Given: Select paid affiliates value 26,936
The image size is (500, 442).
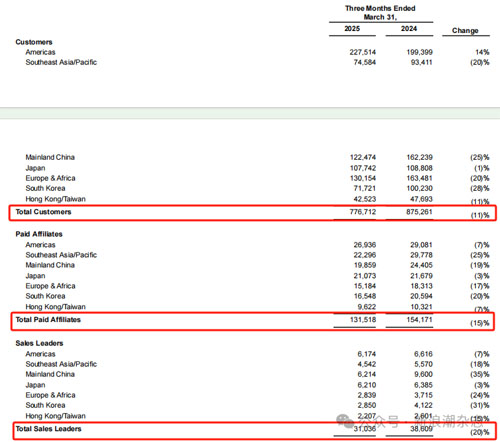Looking at the screenshot, I should pos(365,245).
